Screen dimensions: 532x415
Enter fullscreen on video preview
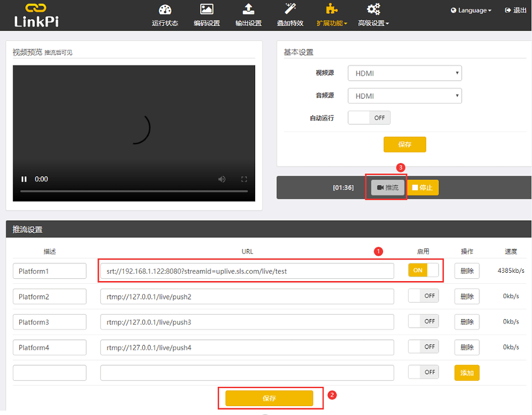[x=244, y=179]
